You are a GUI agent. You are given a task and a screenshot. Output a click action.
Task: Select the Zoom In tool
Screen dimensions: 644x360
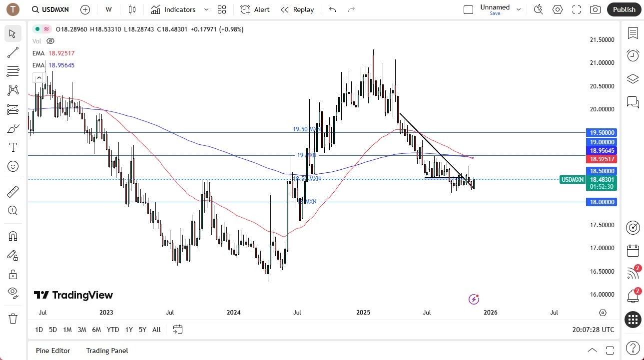[x=12, y=210]
